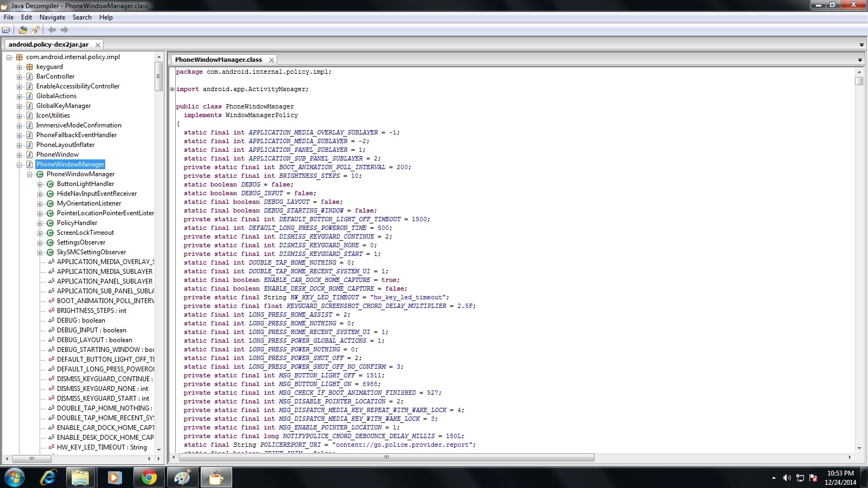Select PhoneFallbackEventHandler in the tree
This screenshot has height=488, width=868.
pos(76,135)
